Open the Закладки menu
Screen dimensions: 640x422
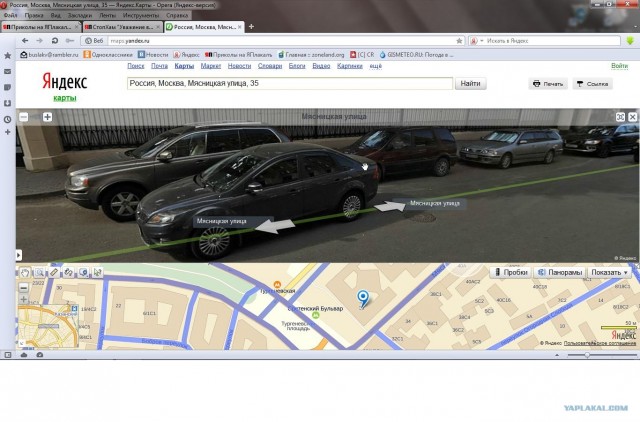click(80, 15)
